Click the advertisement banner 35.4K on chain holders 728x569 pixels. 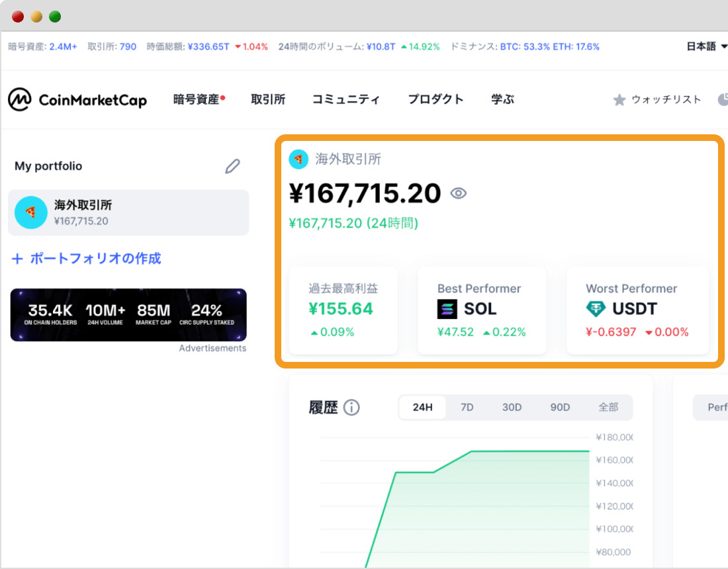coord(128,315)
